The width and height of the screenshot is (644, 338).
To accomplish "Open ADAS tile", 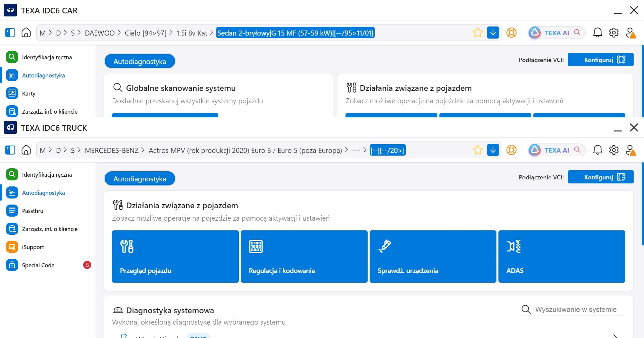I will click(x=562, y=257).
